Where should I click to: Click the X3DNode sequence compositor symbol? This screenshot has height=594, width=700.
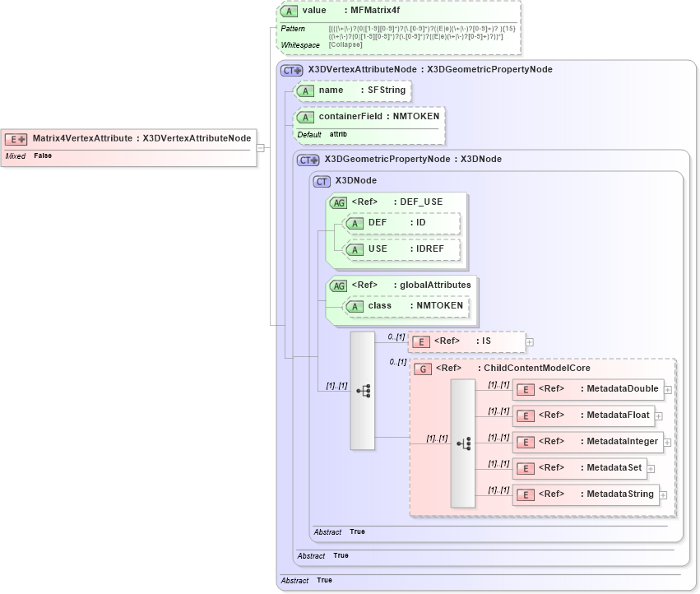[x=363, y=391]
